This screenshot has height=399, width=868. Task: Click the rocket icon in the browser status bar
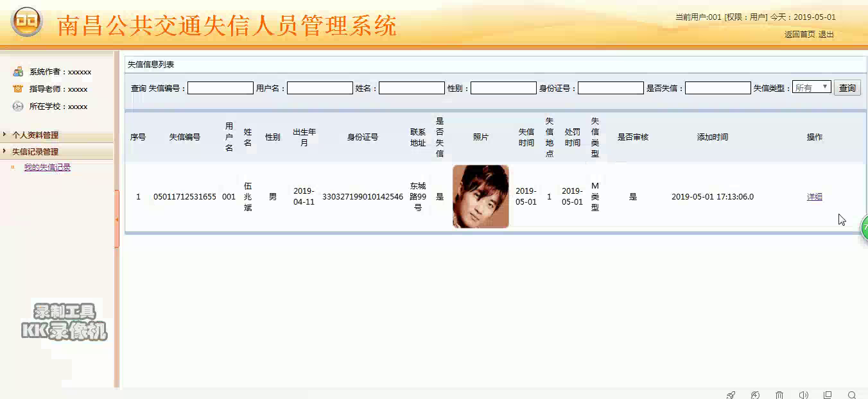click(731, 395)
